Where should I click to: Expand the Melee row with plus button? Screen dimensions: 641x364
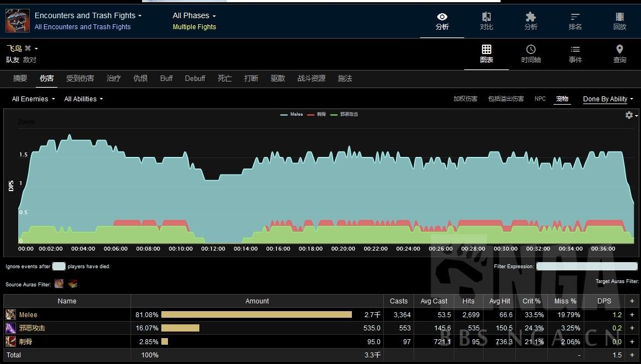click(632, 314)
